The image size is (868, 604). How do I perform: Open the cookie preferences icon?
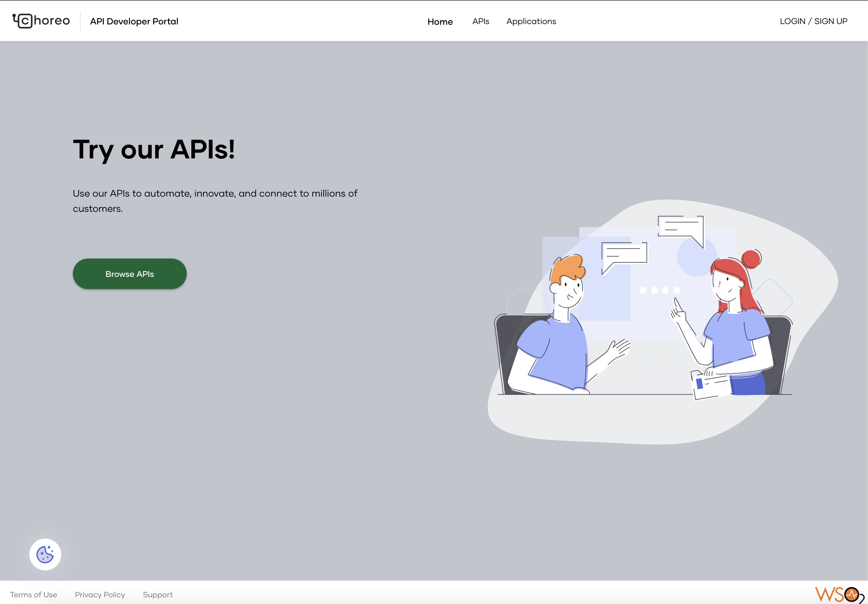pyautogui.click(x=45, y=554)
